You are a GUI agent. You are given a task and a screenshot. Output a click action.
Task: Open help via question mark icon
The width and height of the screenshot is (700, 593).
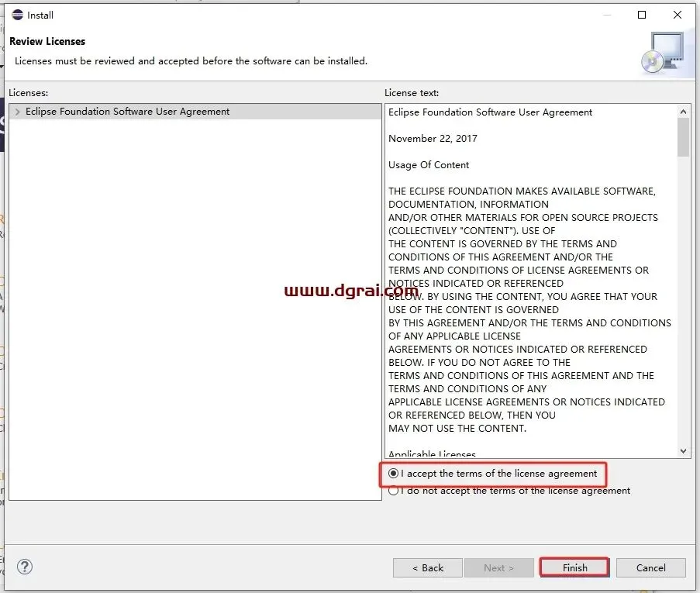click(x=25, y=567)
